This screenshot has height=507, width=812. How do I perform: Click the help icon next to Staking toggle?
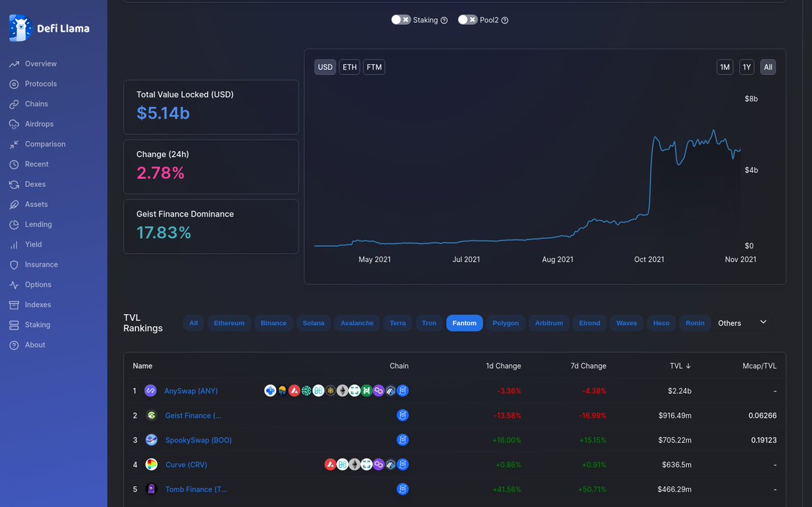tap(445, 20)
